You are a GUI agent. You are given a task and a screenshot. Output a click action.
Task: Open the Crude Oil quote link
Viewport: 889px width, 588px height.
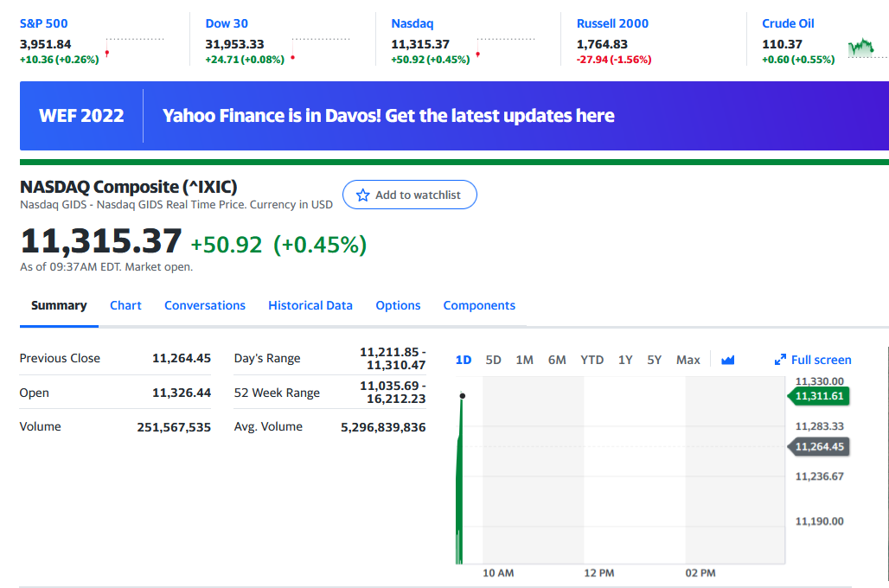(788, 24)
